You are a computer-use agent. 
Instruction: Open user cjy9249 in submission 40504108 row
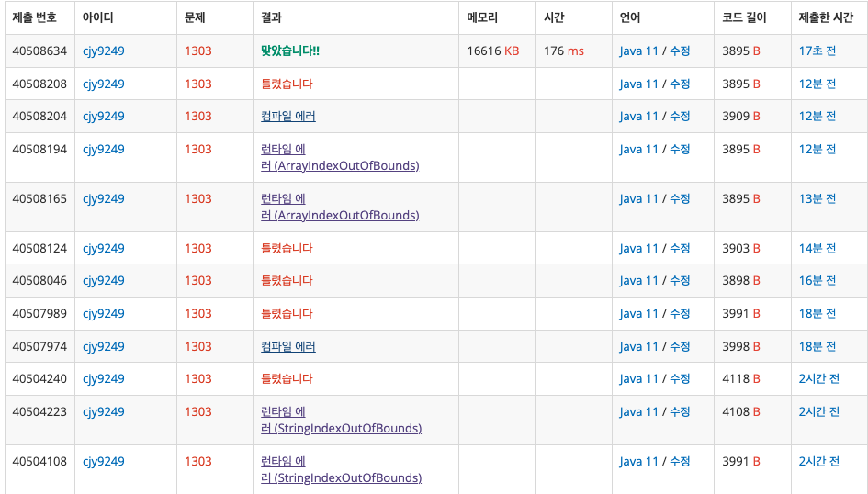[x=104, y=461]
